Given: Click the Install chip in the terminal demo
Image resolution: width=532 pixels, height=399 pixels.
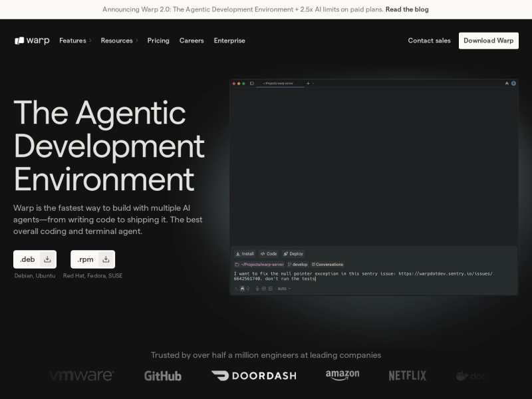Looking at the screenshot, I should tap(245, 254).
